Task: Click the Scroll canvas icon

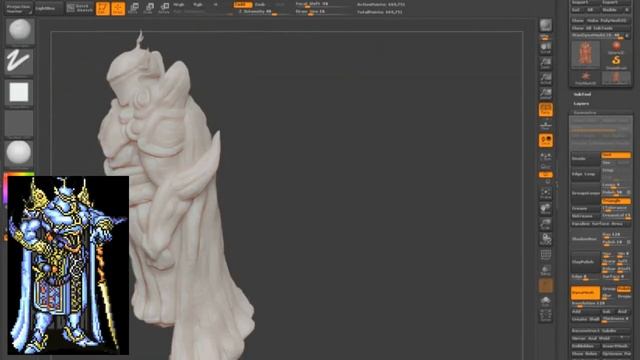Action: (546, 48)
